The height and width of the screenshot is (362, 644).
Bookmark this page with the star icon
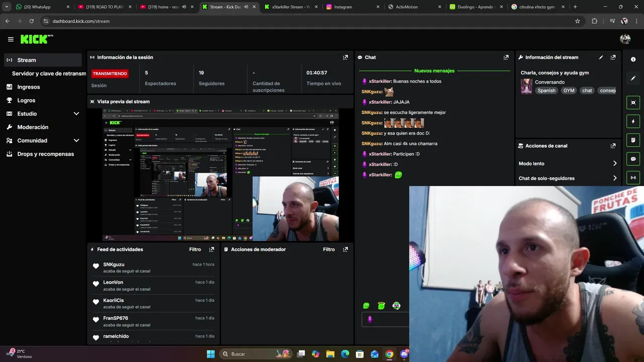(578, 21)
